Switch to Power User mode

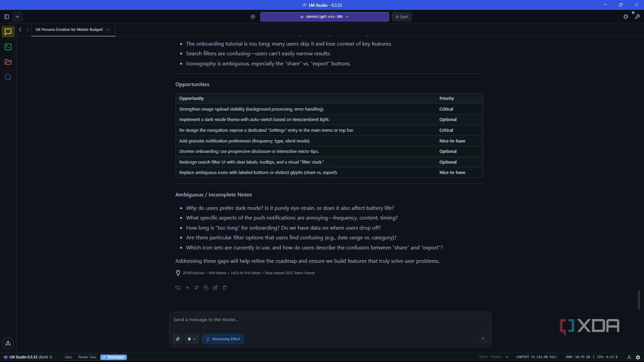87,357
